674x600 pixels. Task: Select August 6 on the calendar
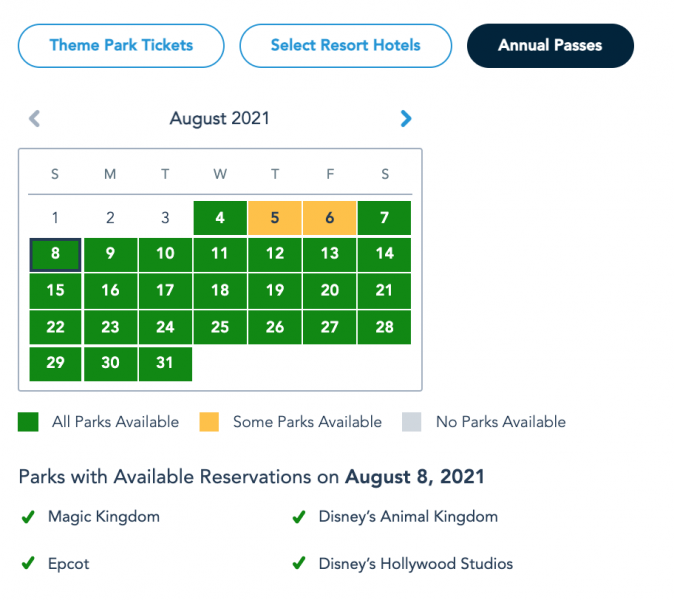click(330, 218)
